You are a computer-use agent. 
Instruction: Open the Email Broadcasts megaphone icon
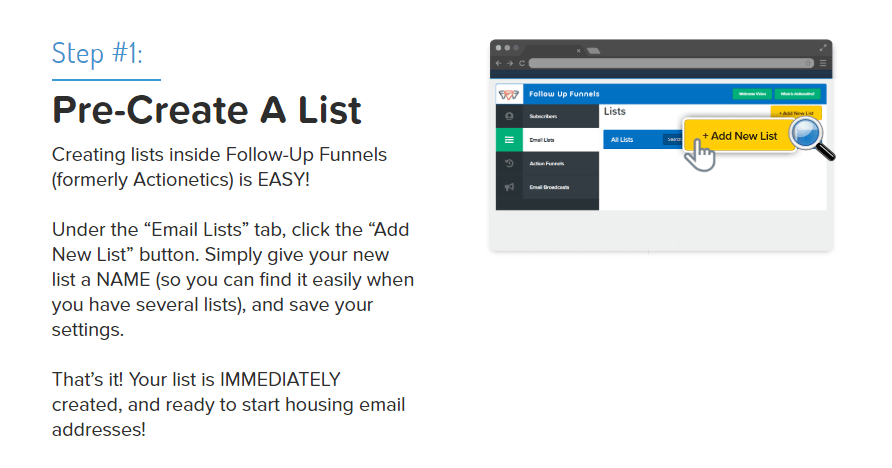509,187
